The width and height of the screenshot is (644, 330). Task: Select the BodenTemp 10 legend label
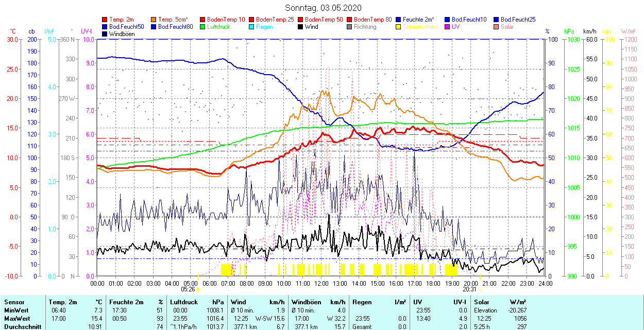[226, 20]
